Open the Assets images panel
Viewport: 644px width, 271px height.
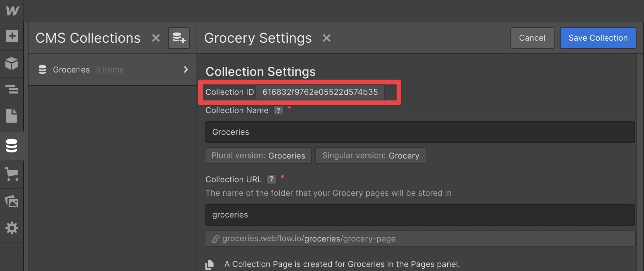coord(12,202)
